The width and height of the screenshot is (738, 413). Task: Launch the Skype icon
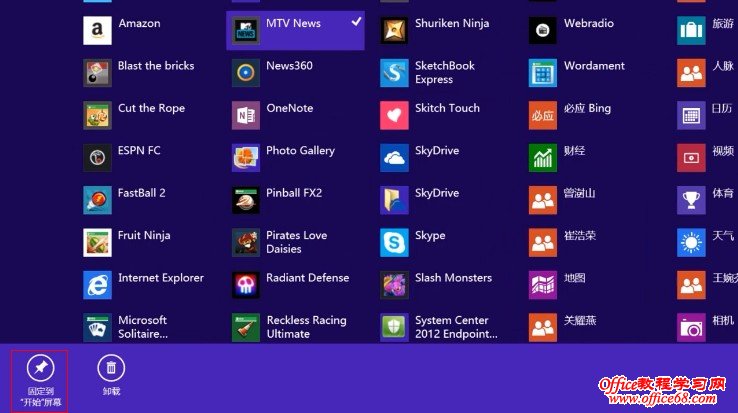(394, 243)
